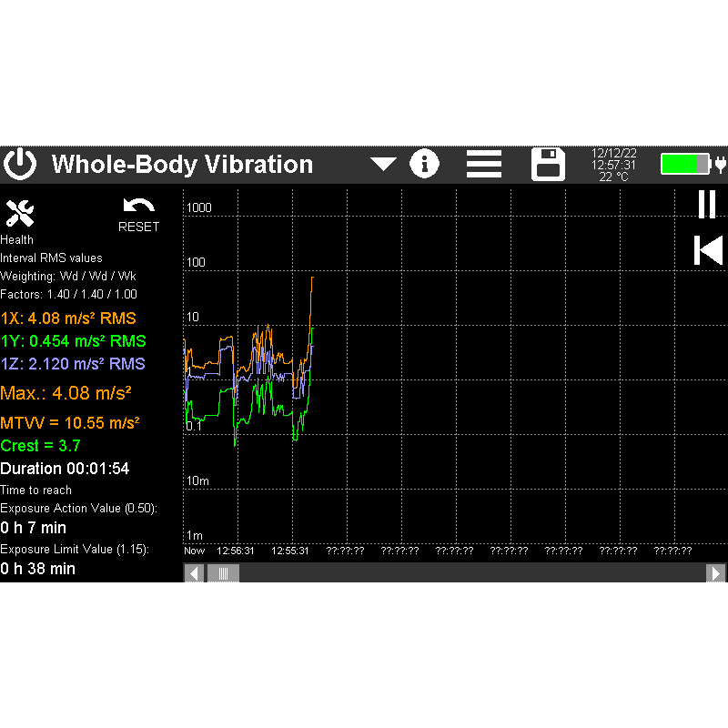Screen dimensions: 728x728
Task: Click the Crest = 3.7 value
Action: 40,446
